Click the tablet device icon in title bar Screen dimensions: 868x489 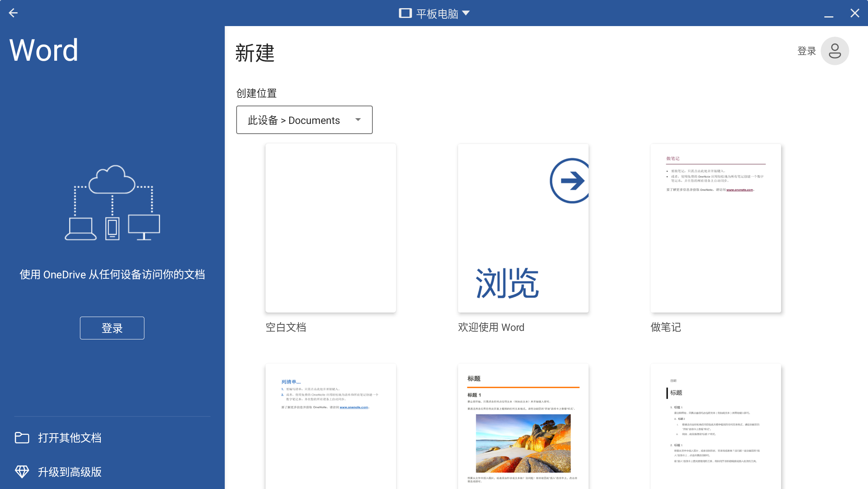pos(405,13)
